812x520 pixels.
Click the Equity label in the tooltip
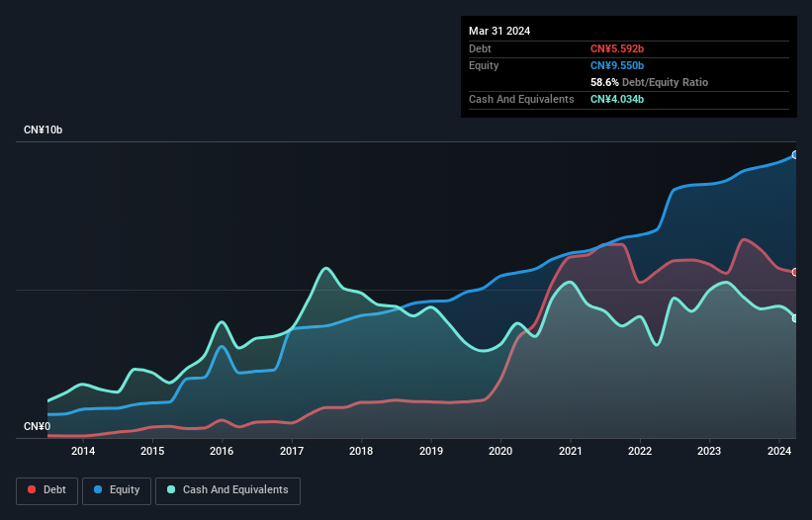pyautogui.click(x=484, y=65)
